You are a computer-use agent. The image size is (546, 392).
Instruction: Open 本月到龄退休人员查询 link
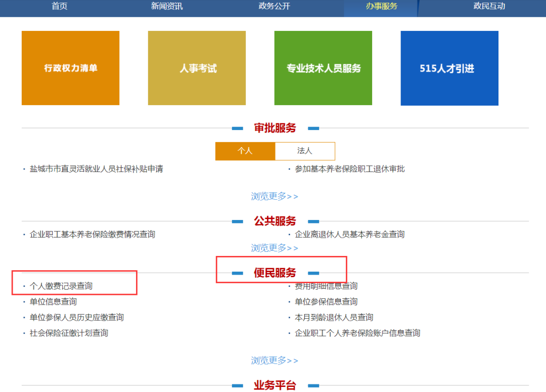coord(334,318)
